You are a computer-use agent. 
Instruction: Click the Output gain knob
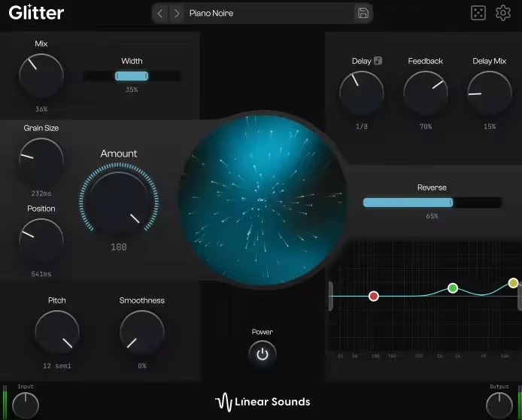tap(499, 406)
